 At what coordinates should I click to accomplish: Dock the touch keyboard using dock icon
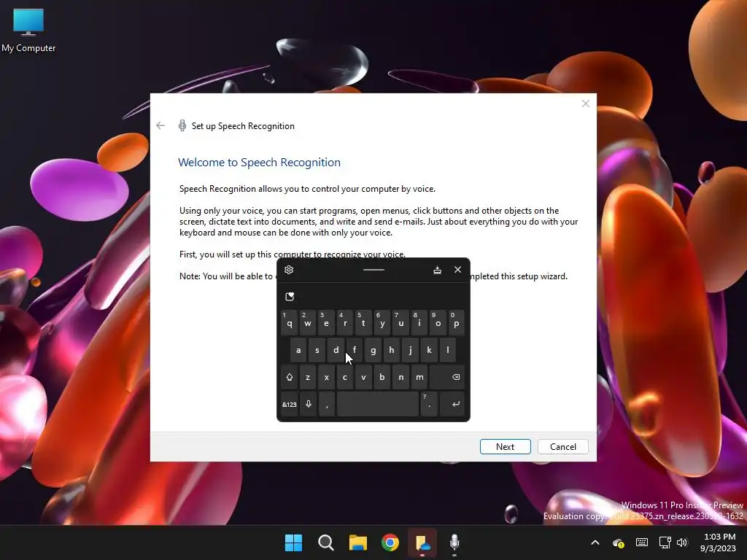click(438, 270)
